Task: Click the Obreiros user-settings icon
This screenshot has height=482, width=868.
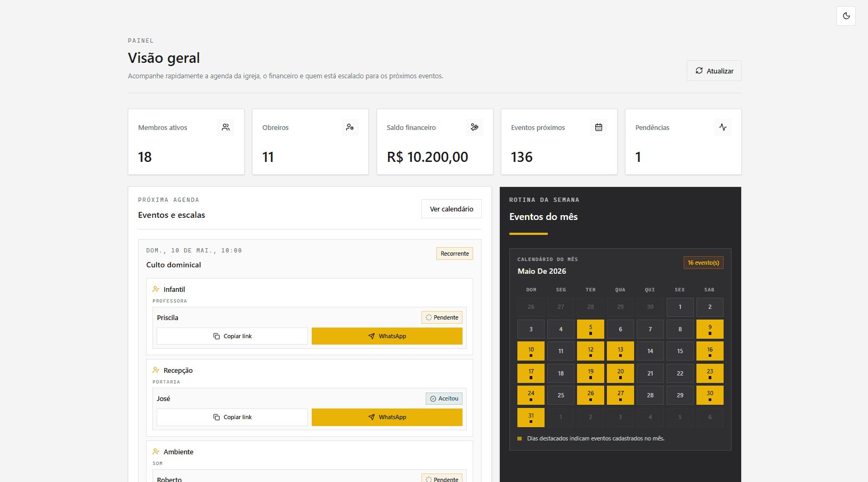Action: click(x=350, y=127)
